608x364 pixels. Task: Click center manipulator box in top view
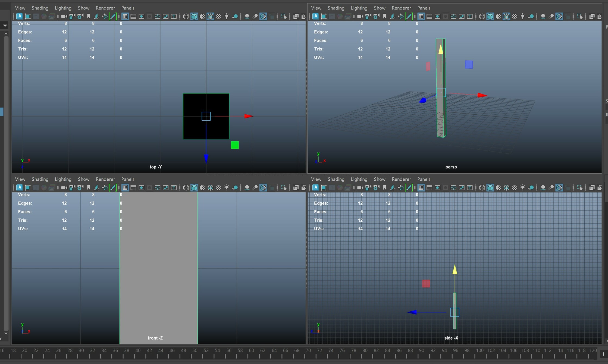(206, 116)
